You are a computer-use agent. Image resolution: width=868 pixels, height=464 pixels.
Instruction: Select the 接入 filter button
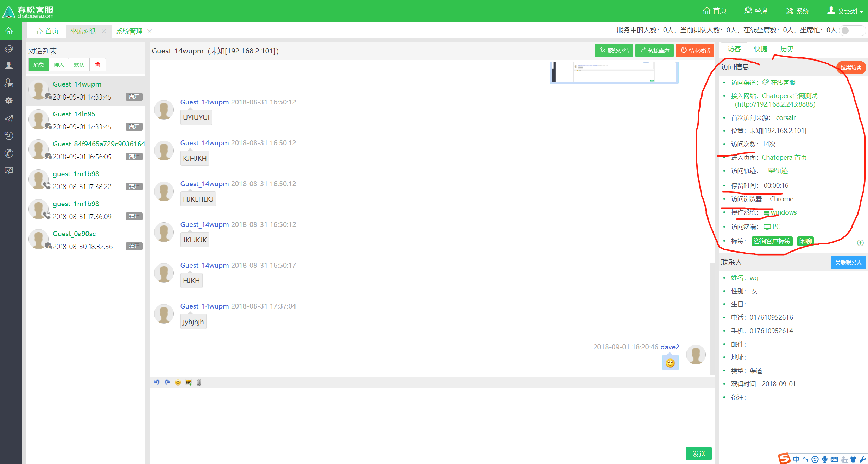click(59, 65)
